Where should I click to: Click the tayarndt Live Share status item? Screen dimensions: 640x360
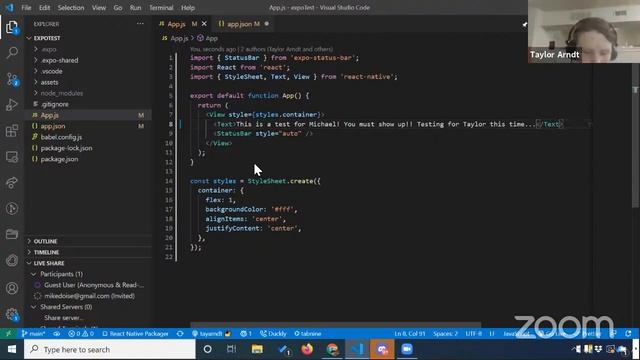[211, 333]
